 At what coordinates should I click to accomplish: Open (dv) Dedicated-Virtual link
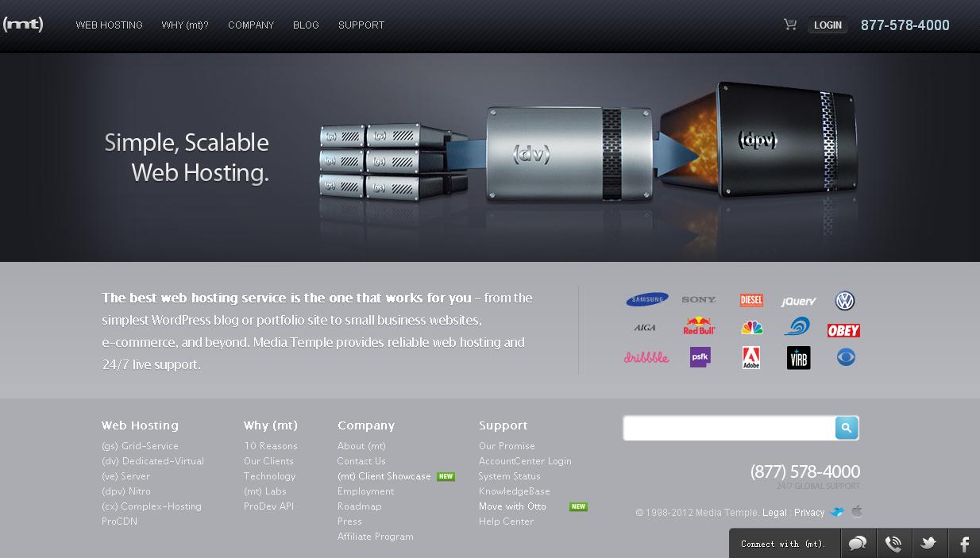click(x=152, y=461)
